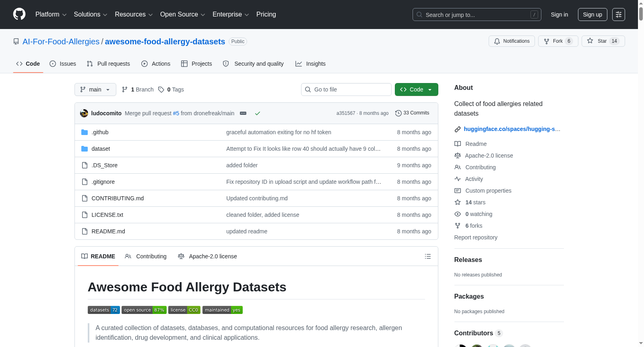Image resolution: width=644 pixels, height=347 pixels.
Task: Open the AI-For-Food-Allergies organization link
Action: (61, 42)
